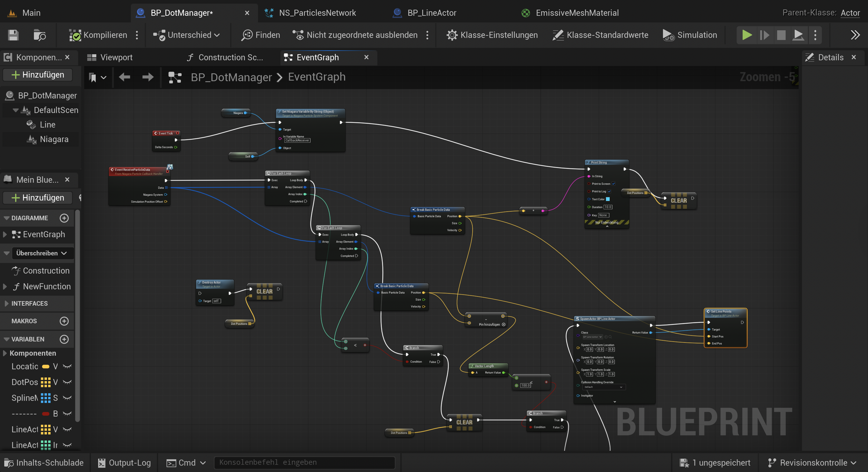Click the browse-to-asset icon in toolbar
The width and height of the screenshot is (868, 472).
pyautogui.click(x=40, y=35)
